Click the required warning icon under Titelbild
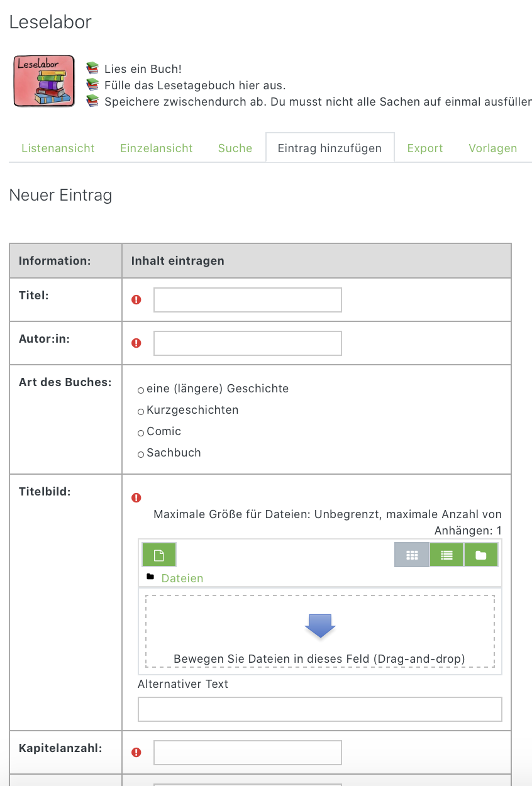 pos(136,498)
